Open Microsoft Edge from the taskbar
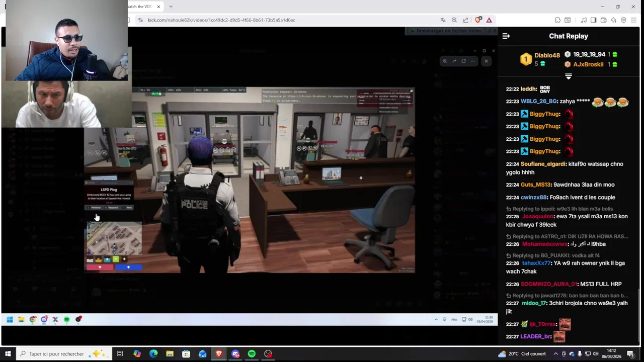 (153, 353)
